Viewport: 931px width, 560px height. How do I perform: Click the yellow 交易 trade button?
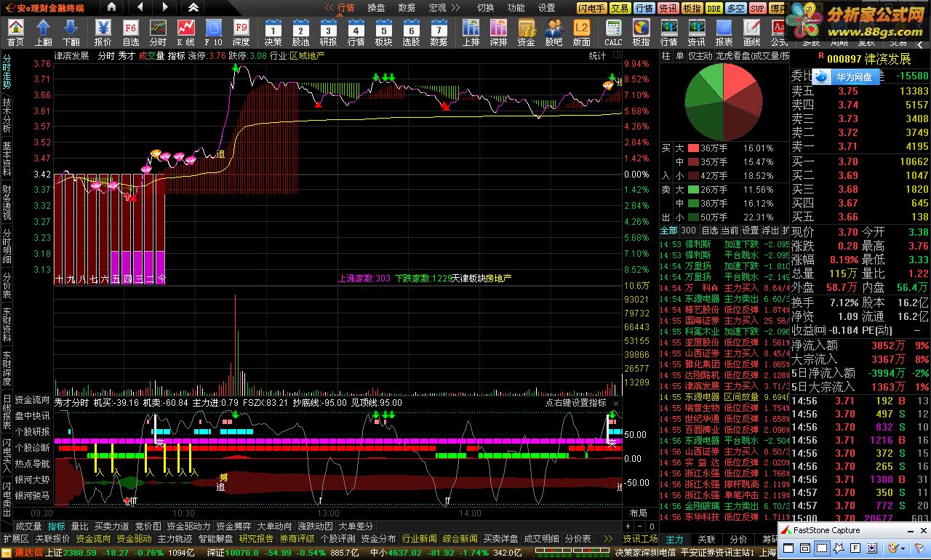pyautogui.click(x=620, y=8)
